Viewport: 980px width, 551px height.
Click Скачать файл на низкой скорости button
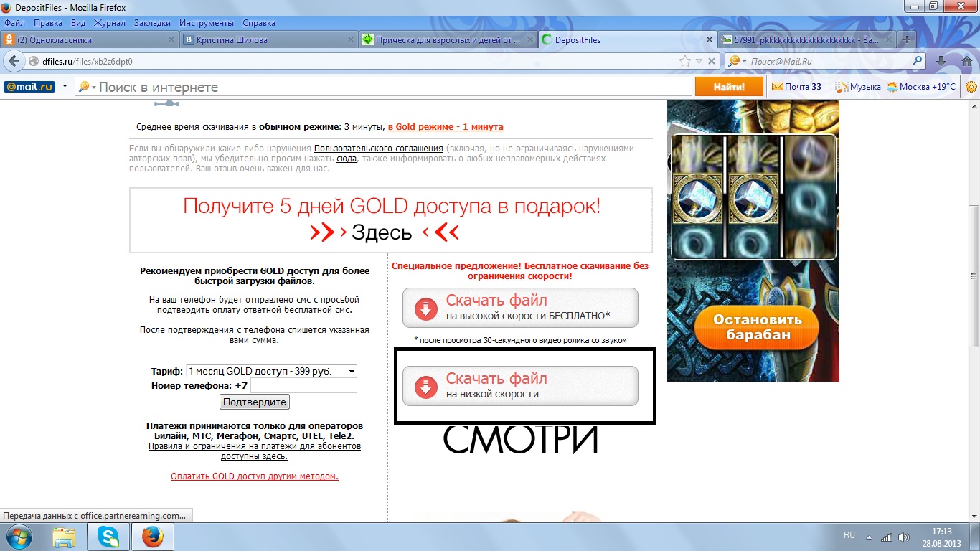point(520,386)
